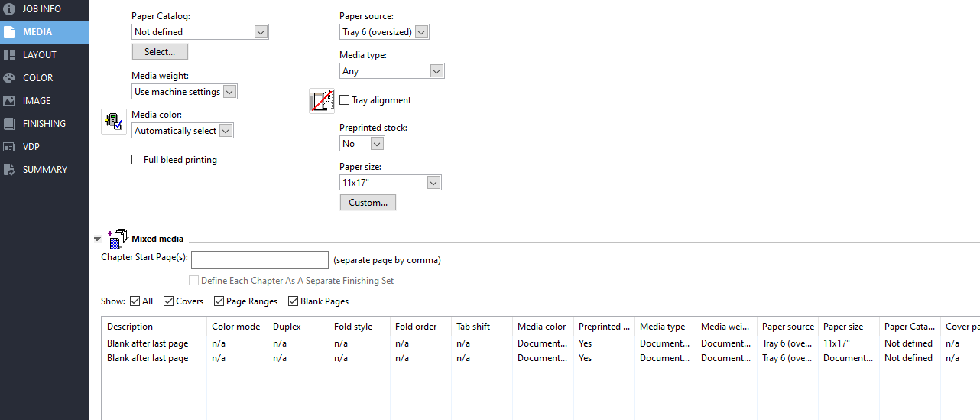Click the Paper Catalog Select button
The width and height of the screenshot is (980, 420).
point(160,52)
